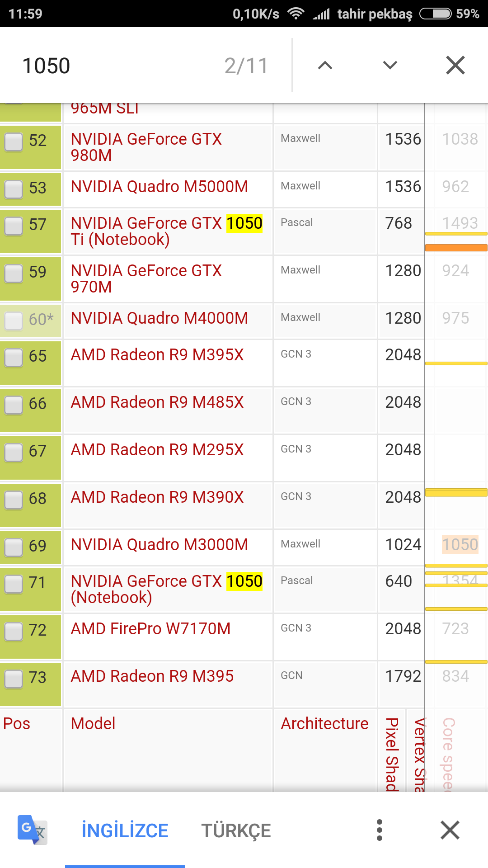Open Google Translate icon
The width and height of the screenshot is (488, 868).
(x=33, y=830)
